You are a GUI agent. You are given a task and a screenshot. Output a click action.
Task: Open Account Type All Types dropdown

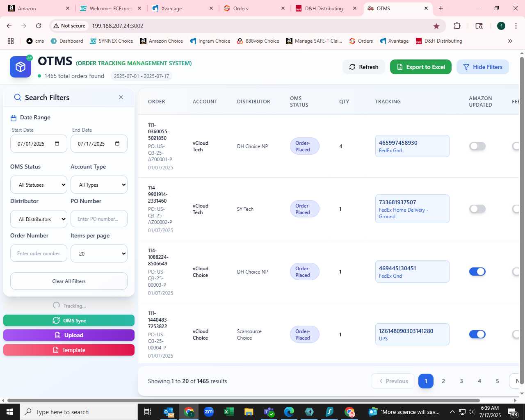tap(99, 185)
